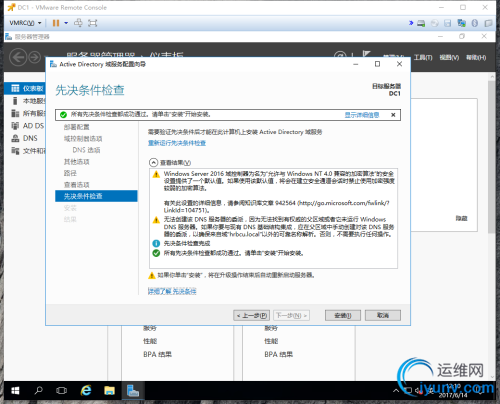This screenshot has height=404, width=500.
Task: Collapse the 查看结果(V) expander
Action: tap(153, 163)
